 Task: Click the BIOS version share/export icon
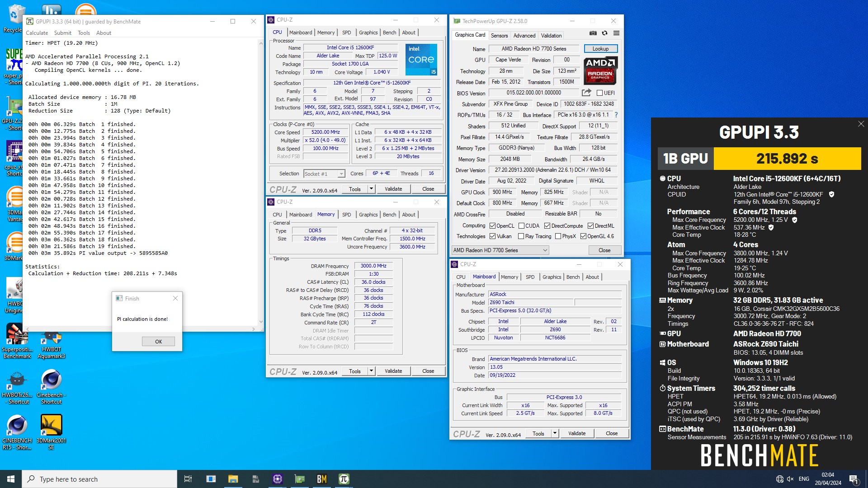coord(586,93)
